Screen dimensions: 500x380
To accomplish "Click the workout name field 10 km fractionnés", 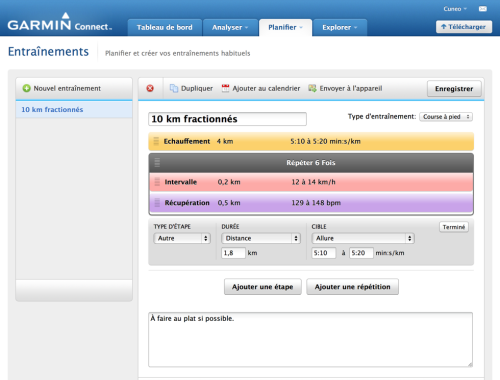I will point(227,119).
